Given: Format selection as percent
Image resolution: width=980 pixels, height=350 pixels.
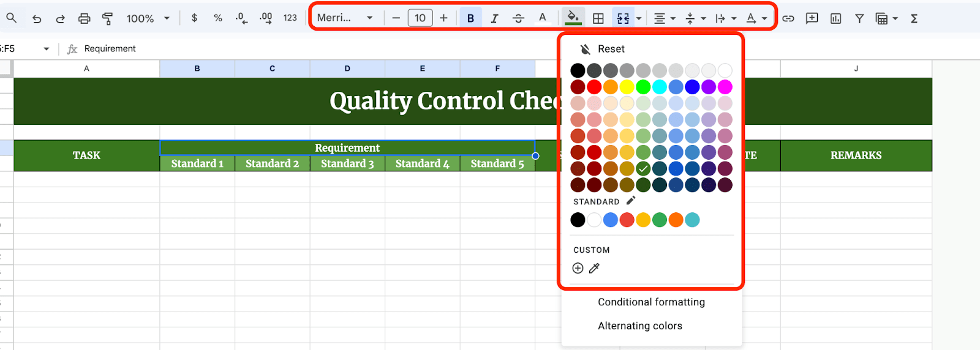Looking at the screenshot, I should click(218, 18).
